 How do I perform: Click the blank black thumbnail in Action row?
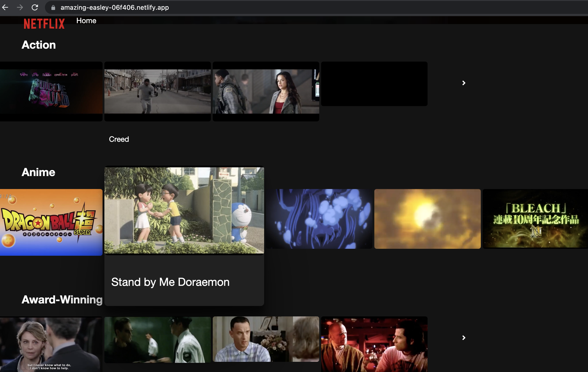point(374,84)
